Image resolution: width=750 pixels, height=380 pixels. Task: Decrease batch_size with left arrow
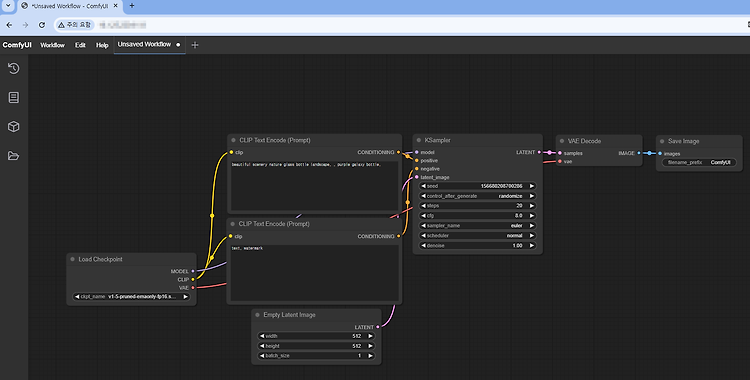[262, 356]
